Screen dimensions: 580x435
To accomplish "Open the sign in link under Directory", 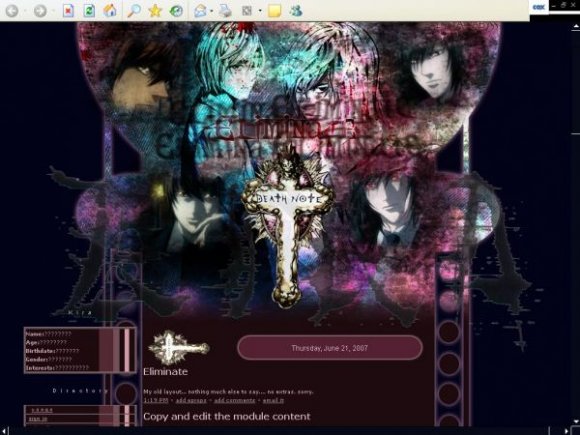I will pyautogui.click(x=38, y=419).
